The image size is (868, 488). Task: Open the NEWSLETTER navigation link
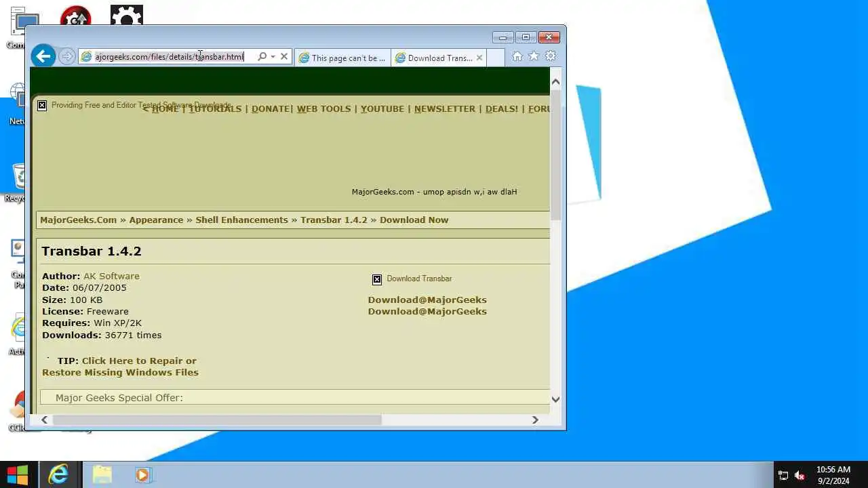click(x=445, y=108)
